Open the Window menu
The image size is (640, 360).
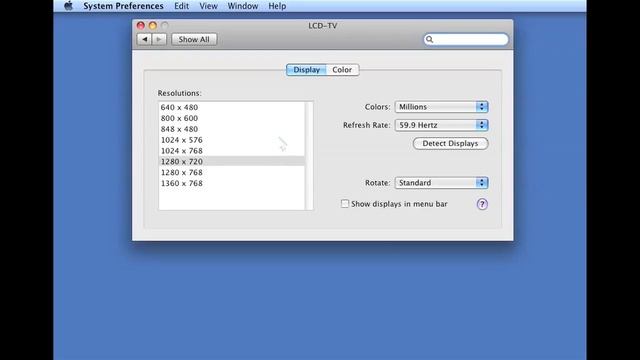(242, 6)
